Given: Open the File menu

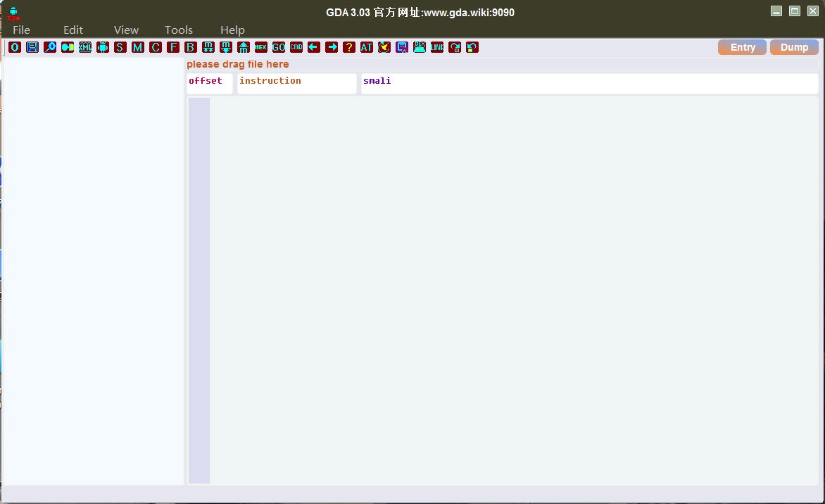Looking at the screenshot, I should (x=20, y=30).
